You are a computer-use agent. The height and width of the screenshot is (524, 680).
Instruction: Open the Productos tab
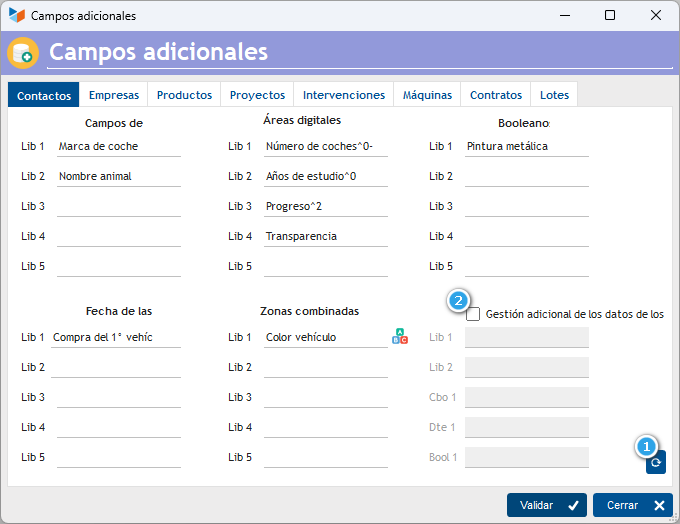[184, 95]
